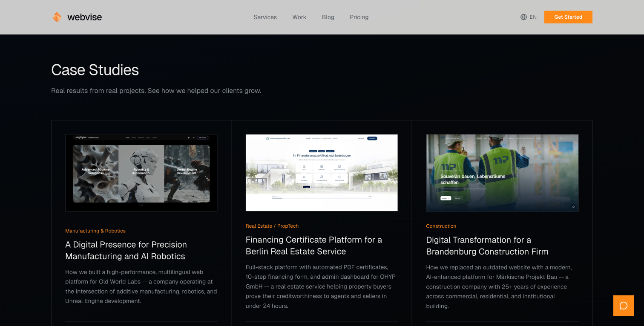Open the chat widget bubble
This screenshot has height=326, width=644.
623,306
